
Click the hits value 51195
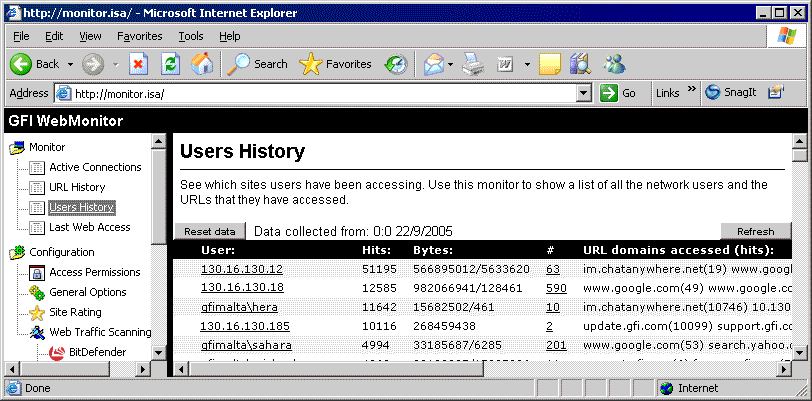379,269
